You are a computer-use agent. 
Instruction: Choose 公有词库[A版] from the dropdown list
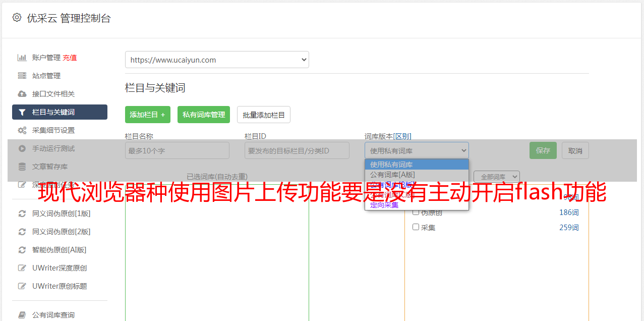417,175
